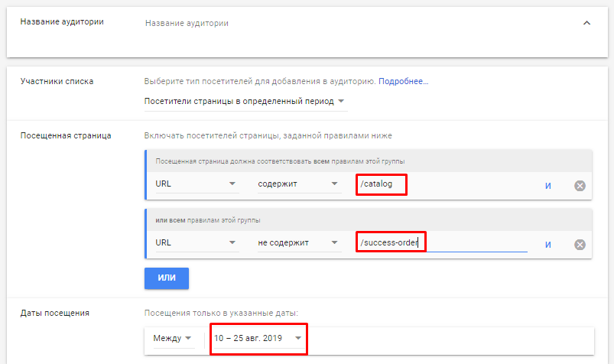Click the 'Даты посещения' section label

coord(54,312)
